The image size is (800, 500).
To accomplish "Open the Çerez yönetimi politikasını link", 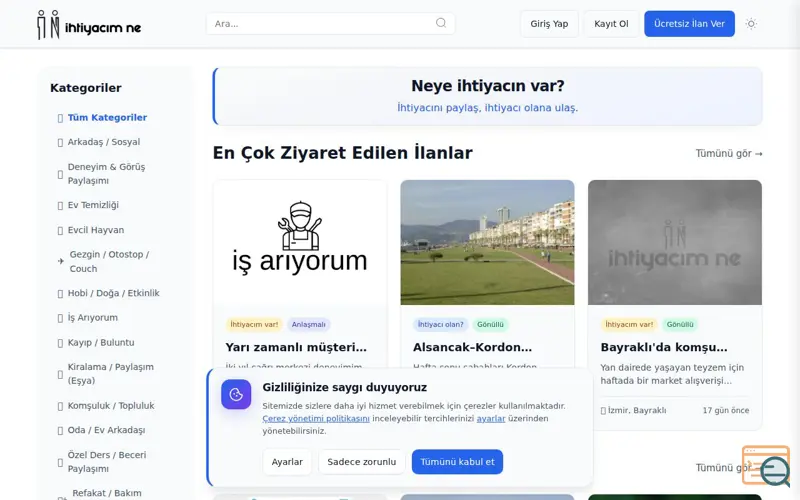I will tap(316, 418).
